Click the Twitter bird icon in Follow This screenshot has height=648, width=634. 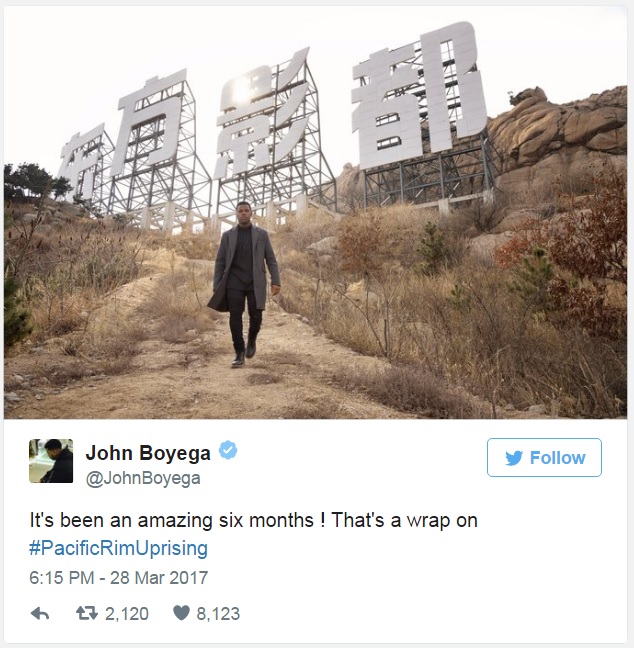pos(514,458)
